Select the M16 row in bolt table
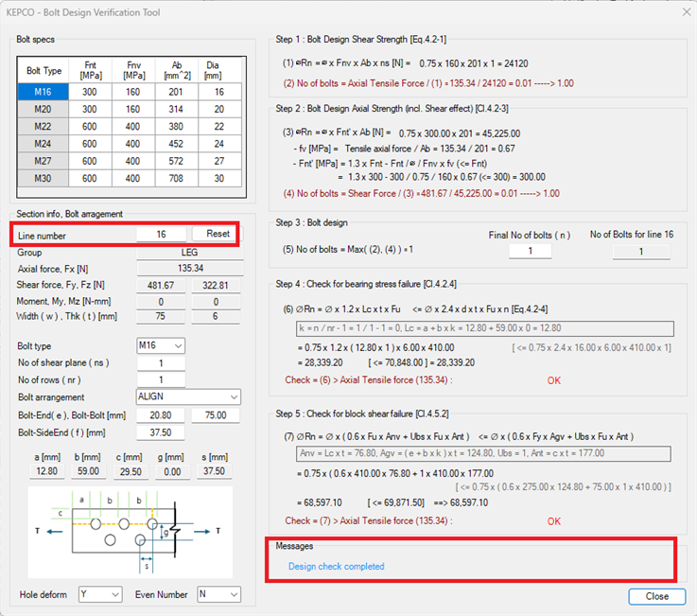697x616 pixels. (x=43, y=91)
